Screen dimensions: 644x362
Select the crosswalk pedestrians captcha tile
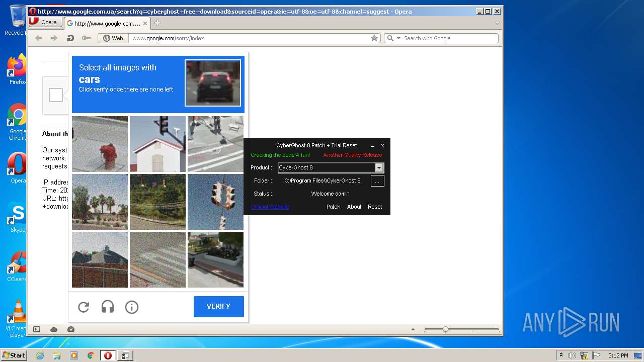pyautogui.click(x=215, y=144)
